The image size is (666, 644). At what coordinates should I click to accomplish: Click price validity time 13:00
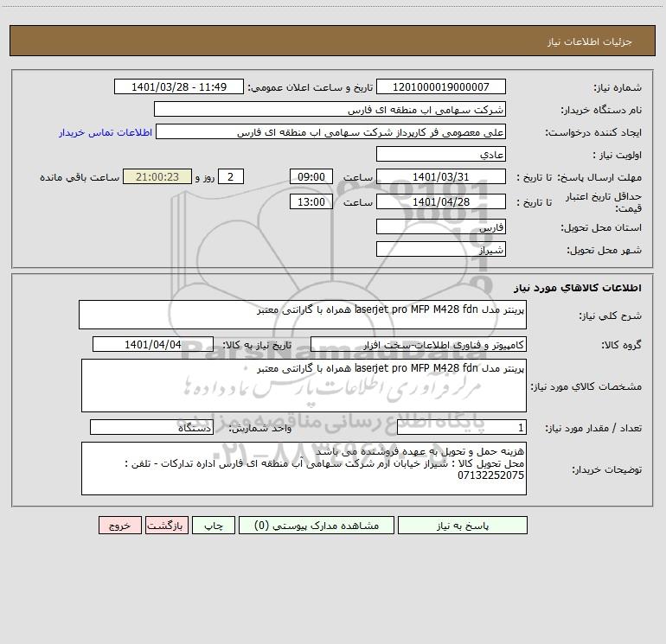click(311, 201)
